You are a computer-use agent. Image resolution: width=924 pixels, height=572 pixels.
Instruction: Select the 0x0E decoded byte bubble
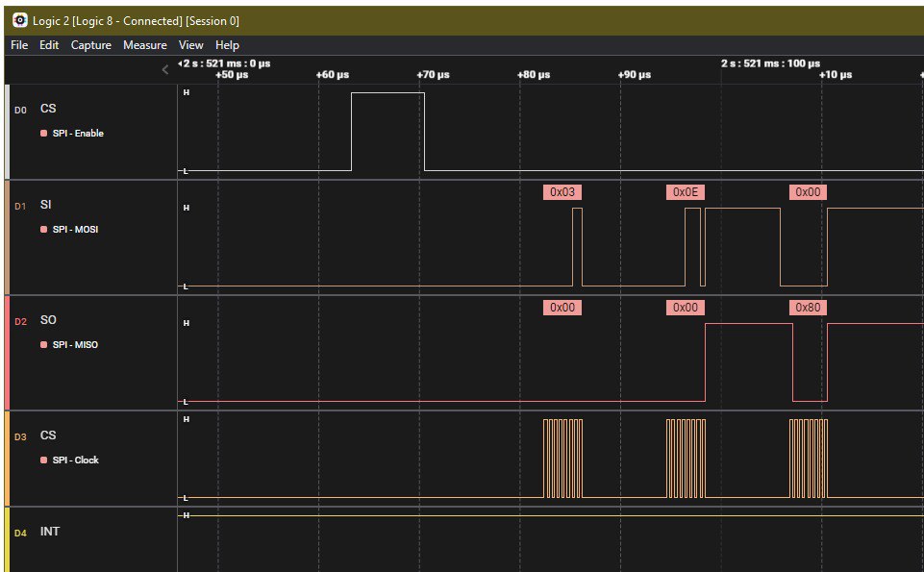pyautogui.click(x=686, y=192)
